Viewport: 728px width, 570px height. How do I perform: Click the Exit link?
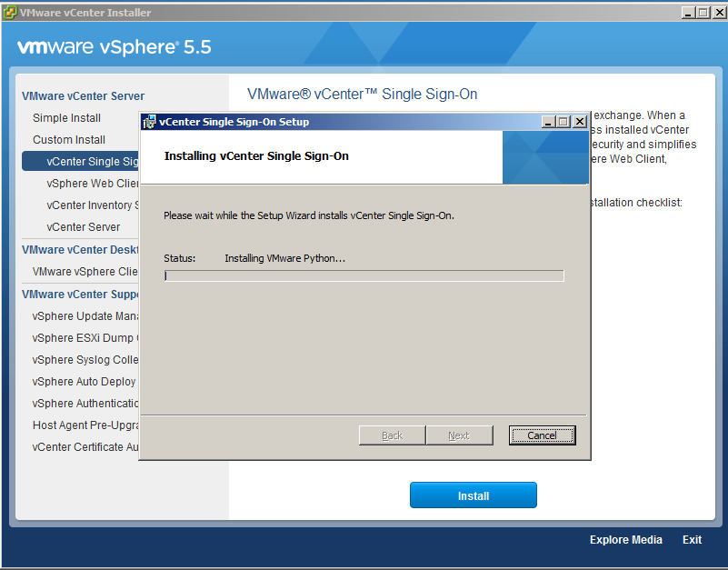[x=692, y=540]
